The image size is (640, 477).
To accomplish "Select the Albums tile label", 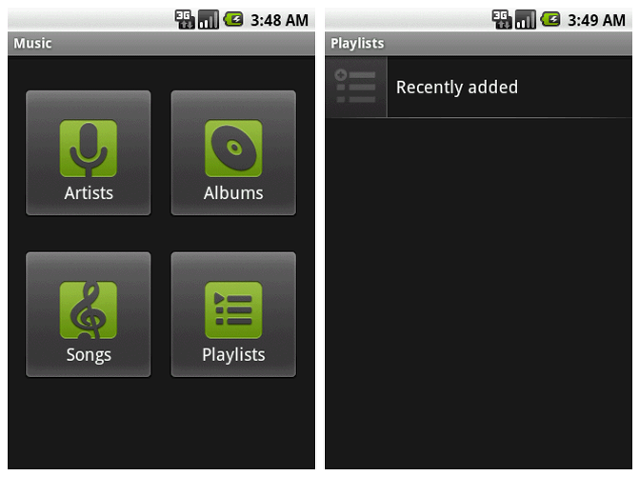I will [x=233, y=193].
